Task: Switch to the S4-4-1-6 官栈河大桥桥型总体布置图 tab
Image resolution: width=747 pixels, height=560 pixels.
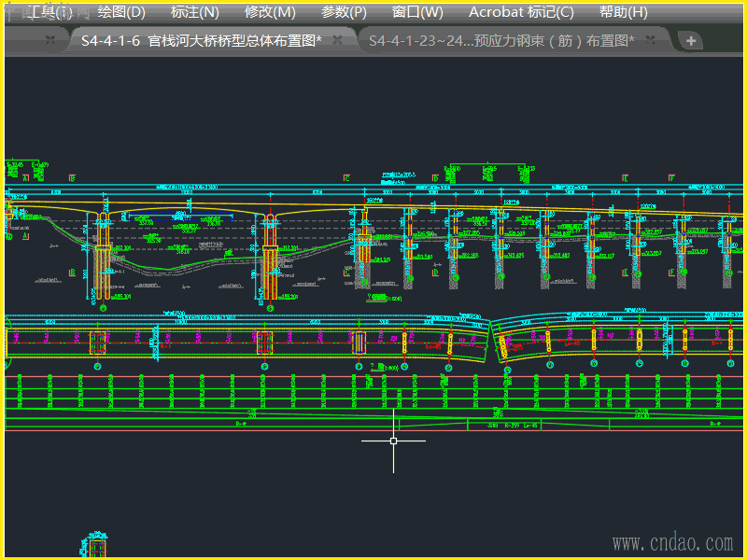Action: point(201,41)
